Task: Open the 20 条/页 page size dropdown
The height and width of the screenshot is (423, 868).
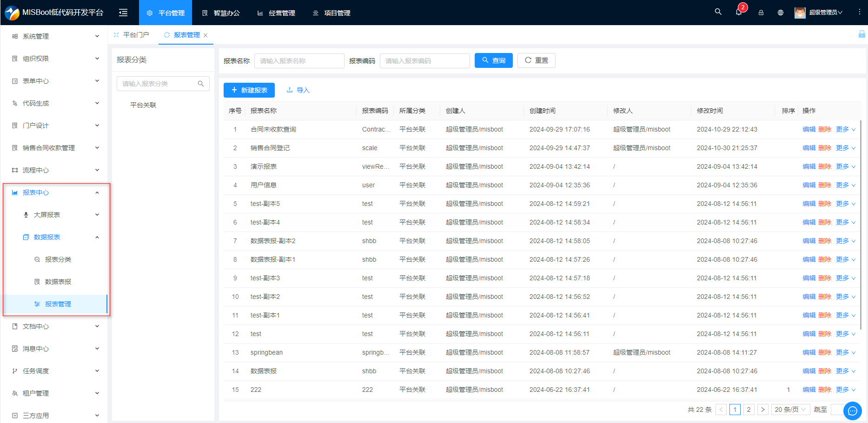Action: click(x=790, y=410)
